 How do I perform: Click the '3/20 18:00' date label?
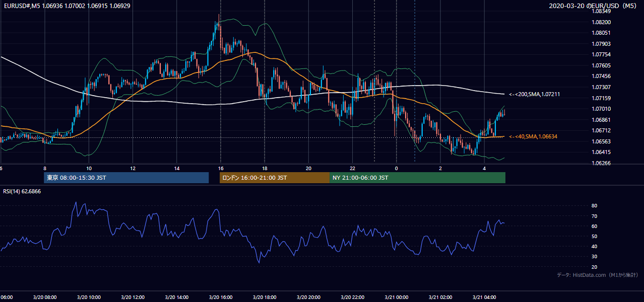[x=265, y=297]
